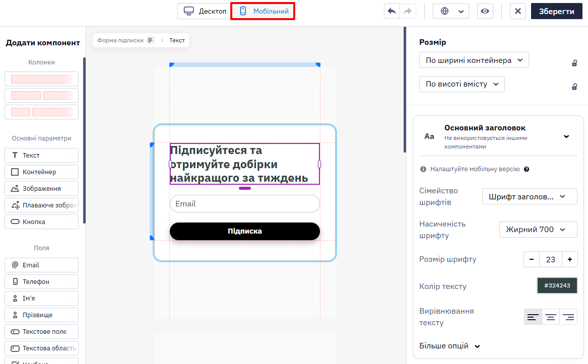Click the Зберегти button
The height and width of the screenshot is (364, 588).
[556, 11]
